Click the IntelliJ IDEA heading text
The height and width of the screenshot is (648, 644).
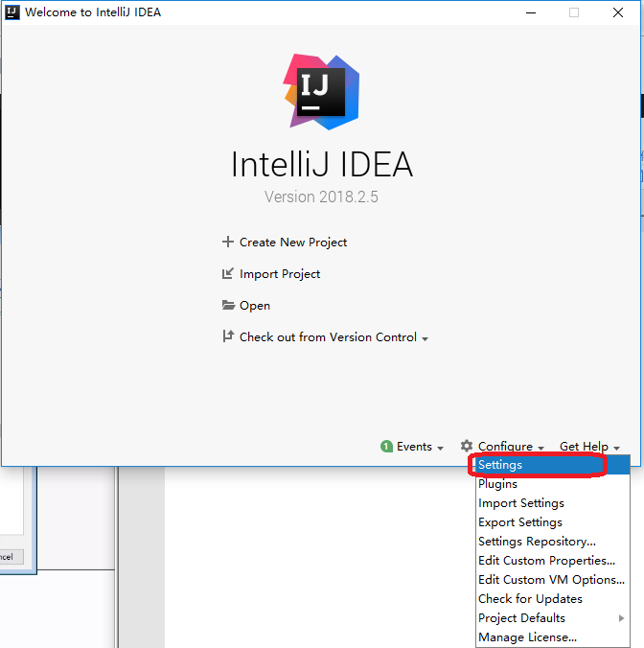(x=322, y=165)
